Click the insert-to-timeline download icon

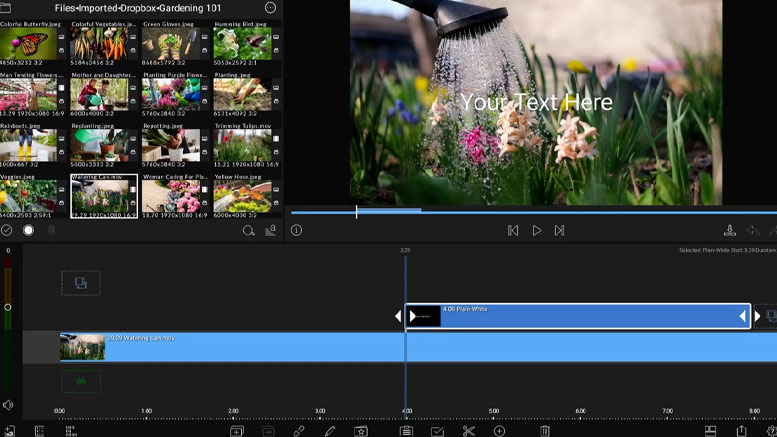click(x=729, y=230)
